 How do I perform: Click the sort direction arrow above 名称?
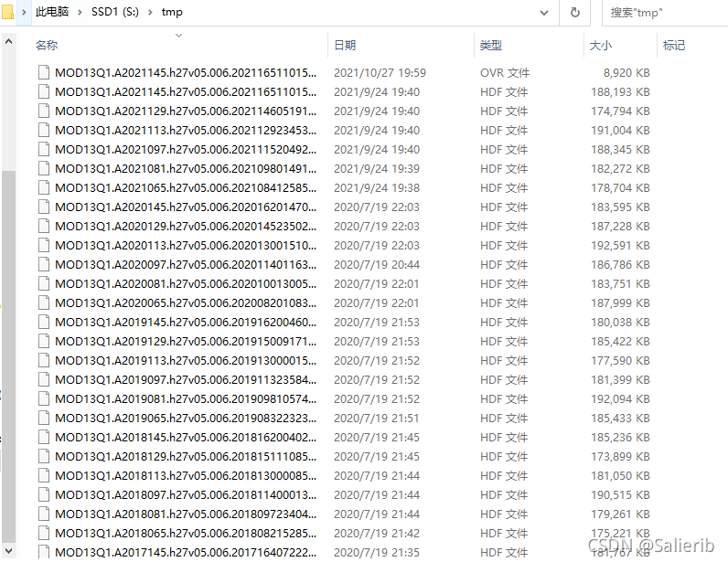tap(178, 36)
